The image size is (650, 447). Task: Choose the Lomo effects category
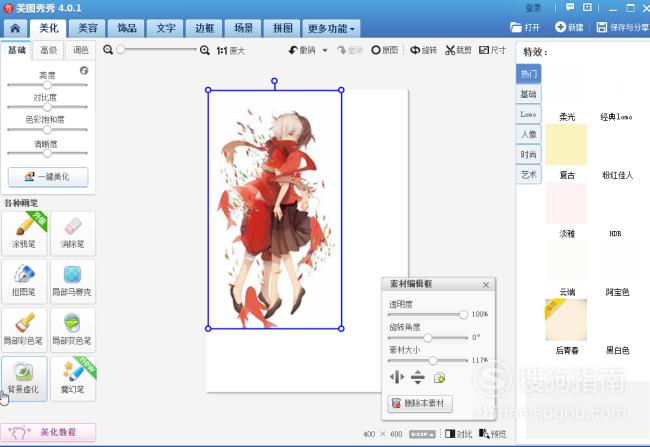529,114
